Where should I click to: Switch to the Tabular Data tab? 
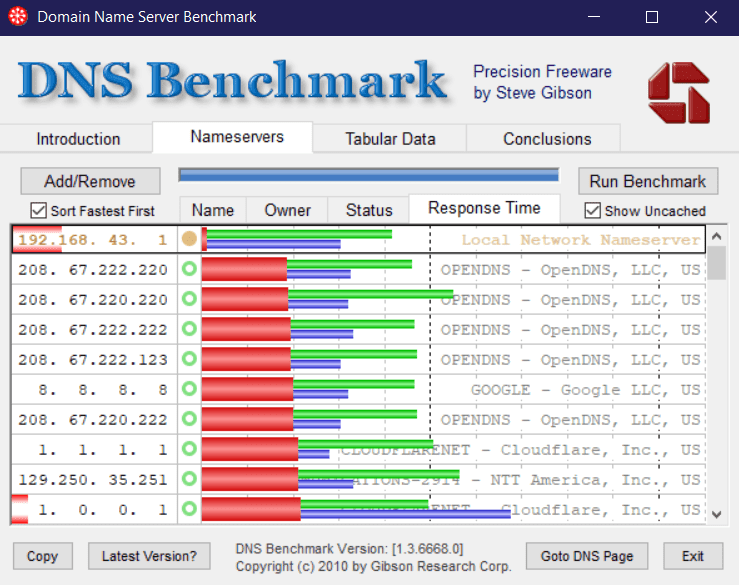click(390, 139)
